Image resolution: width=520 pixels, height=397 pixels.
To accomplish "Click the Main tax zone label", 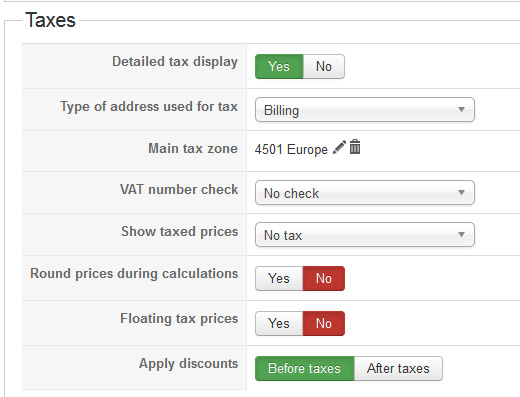I will (x=193, y=148).
